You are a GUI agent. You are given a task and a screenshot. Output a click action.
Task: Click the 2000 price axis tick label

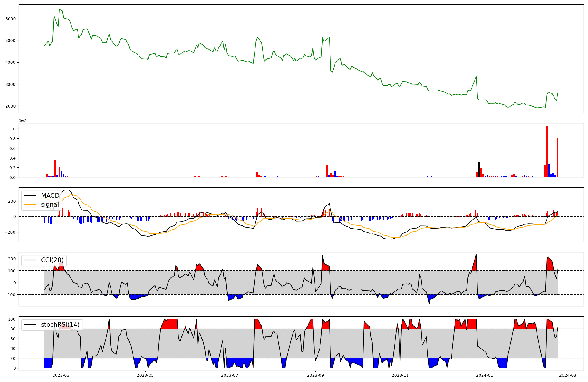11,106
